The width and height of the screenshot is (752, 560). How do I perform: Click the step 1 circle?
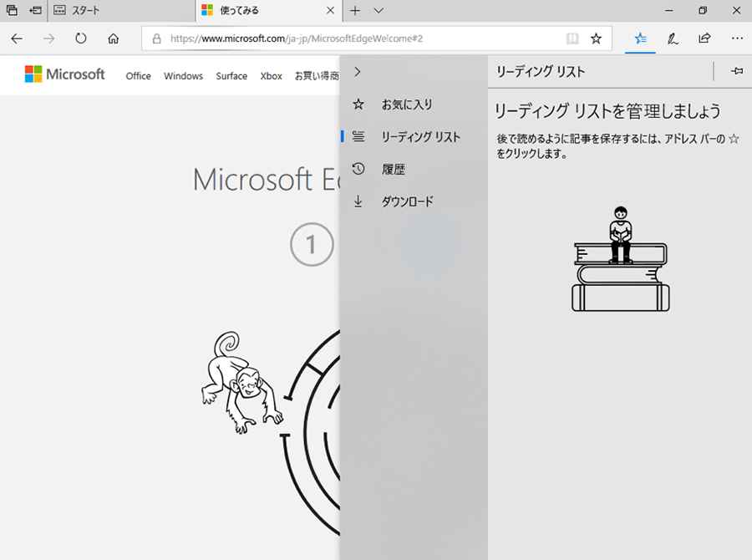click(x=312, y=244)
